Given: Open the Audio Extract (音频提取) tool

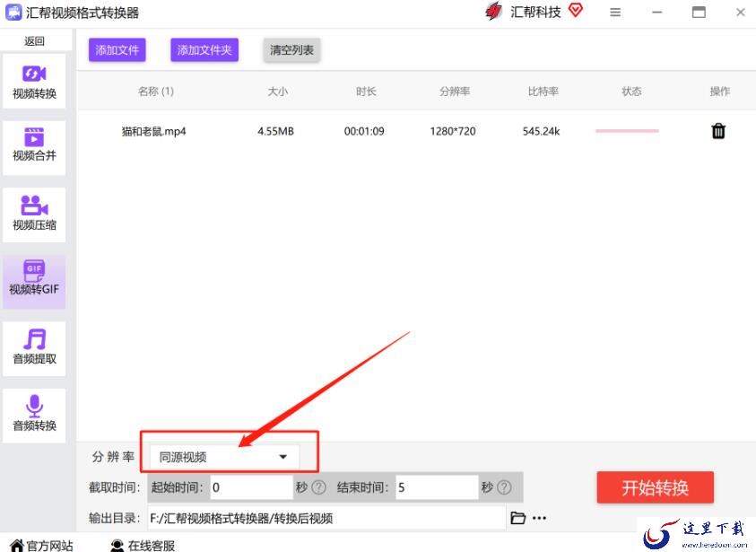Looking at the screenshot, I should tap(34, 347).
